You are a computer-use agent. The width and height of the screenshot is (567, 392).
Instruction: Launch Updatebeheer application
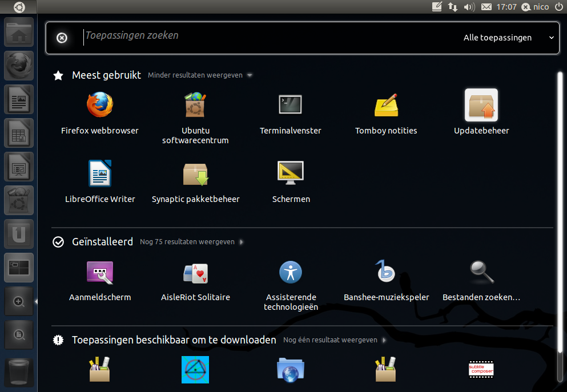[x=481, y=105]
